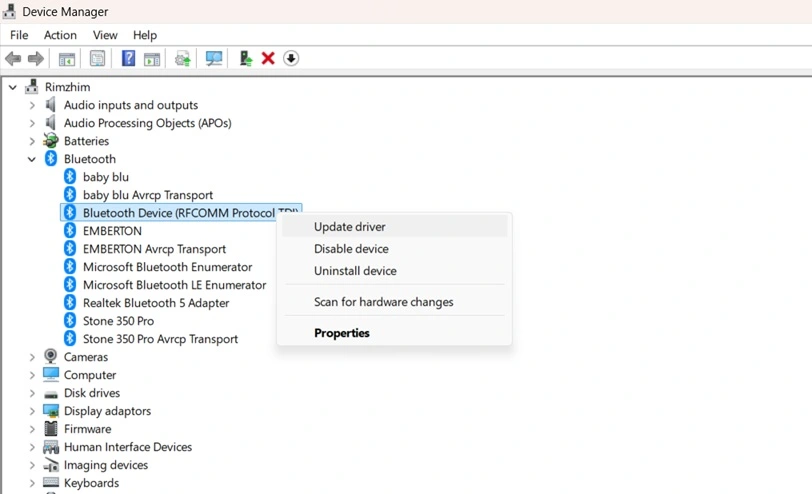
Task: Click the Back arrow toolbar icon
Action: click(x=13, y=59)
